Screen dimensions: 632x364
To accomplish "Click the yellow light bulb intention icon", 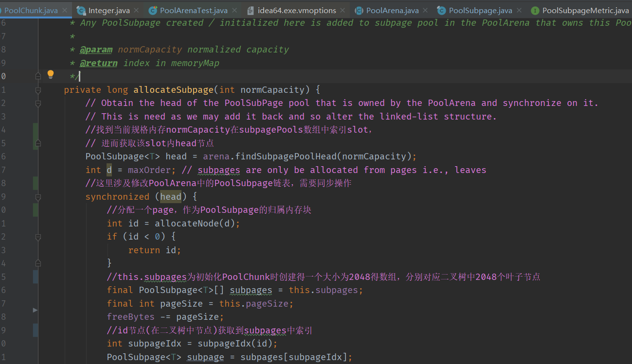I will tap(51, 74).
